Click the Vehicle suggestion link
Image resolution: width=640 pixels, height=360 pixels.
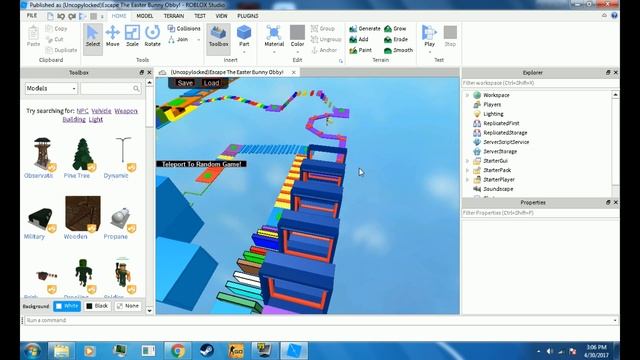(101, 111)
